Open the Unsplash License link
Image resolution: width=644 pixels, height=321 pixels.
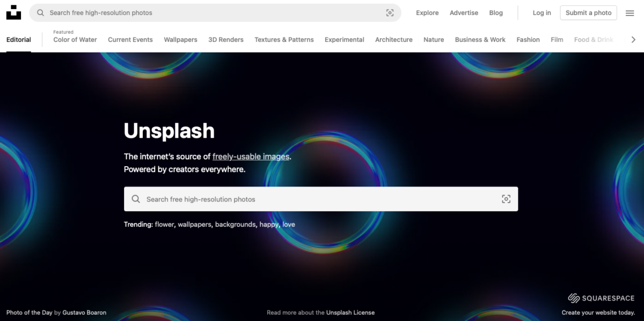[x=350, y=312]
